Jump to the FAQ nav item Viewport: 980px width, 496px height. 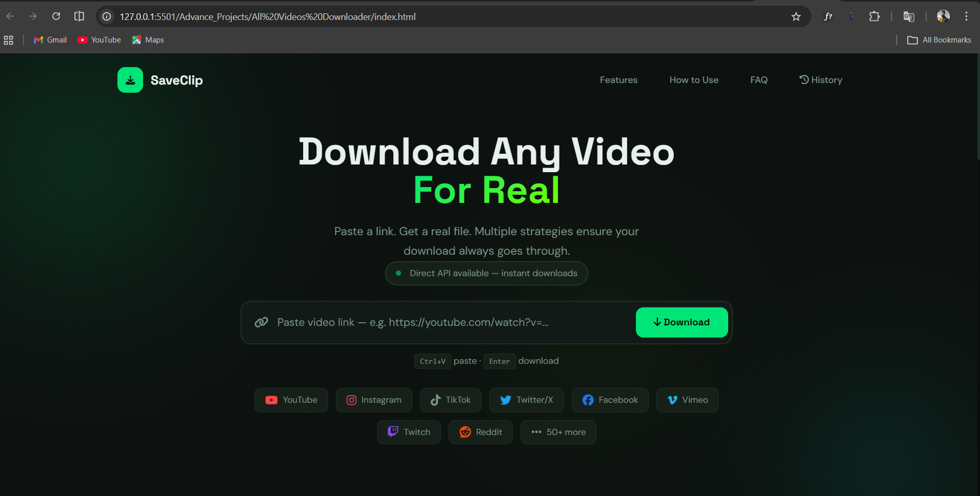tap(759, 80)
